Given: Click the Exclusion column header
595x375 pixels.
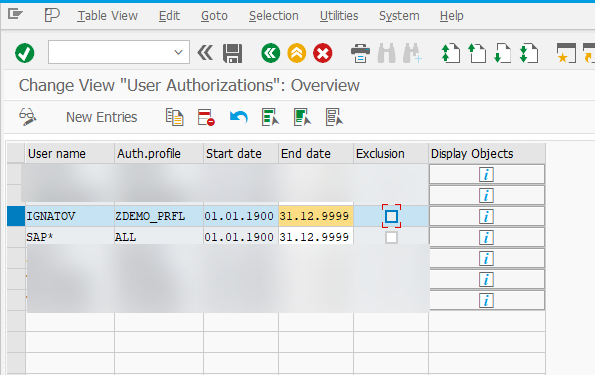Looking at the screenshot, I should pos(390,153).
